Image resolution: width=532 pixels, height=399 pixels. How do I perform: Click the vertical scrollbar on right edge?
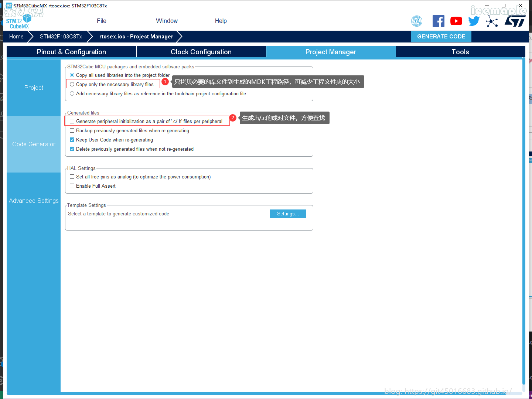pyautogui.click(x=524, y=222)
